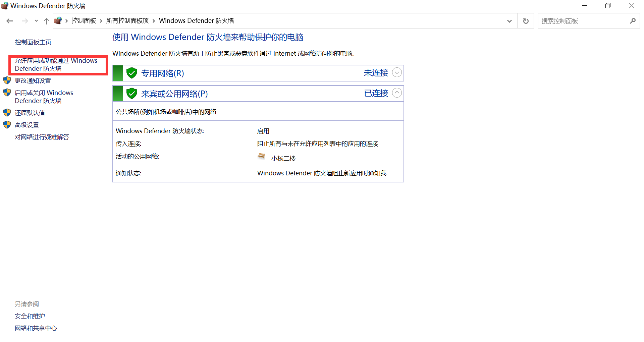
Task: Open 更改通知设置 link
Action: (x=33, y=81)
